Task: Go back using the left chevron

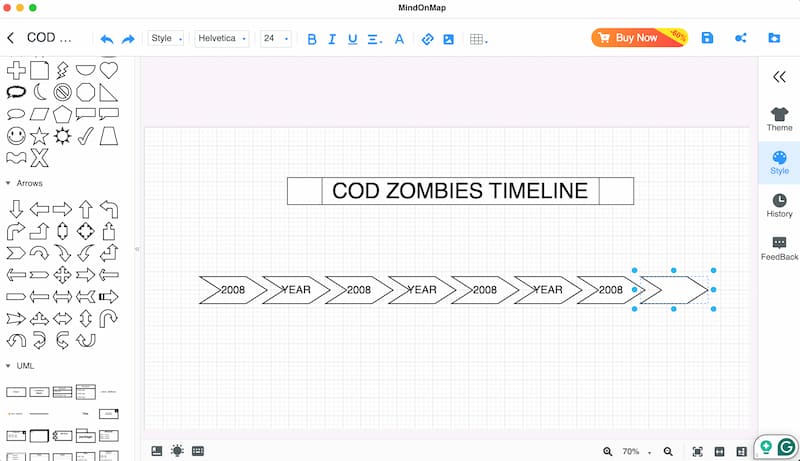Action: point(11,38)
